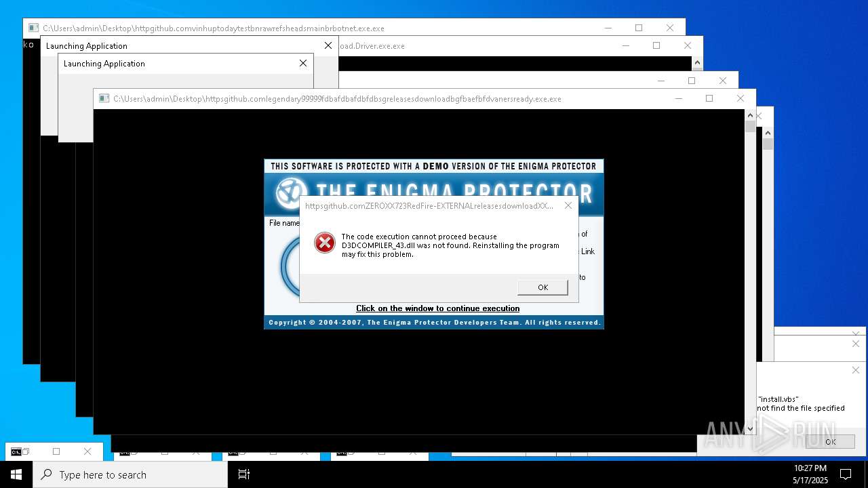Minimize the untitled window directly behind vanersready.exe
The image size is (868, 488).
coord(660,81)
